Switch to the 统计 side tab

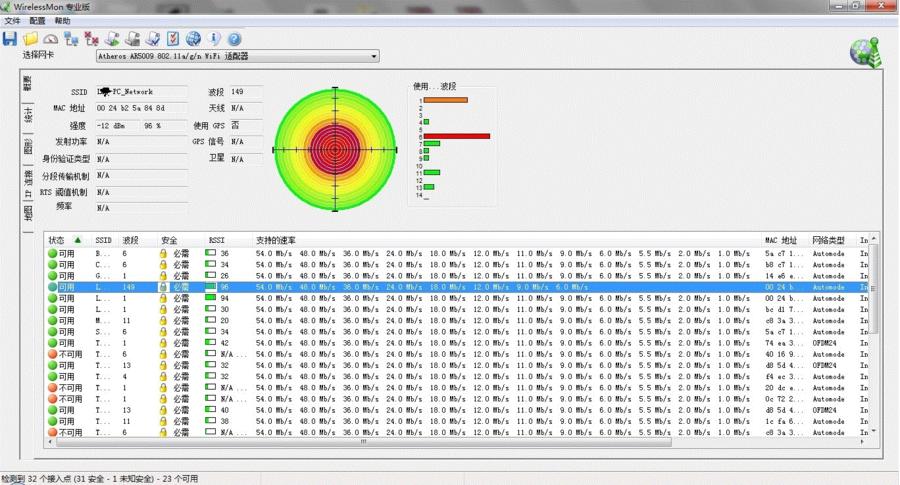[28, 117]
